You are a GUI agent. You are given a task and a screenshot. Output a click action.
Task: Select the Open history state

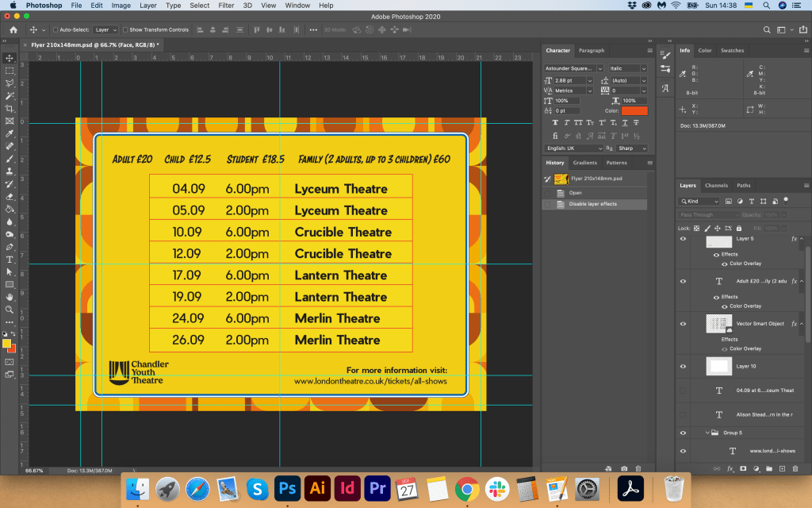point(575,193)
